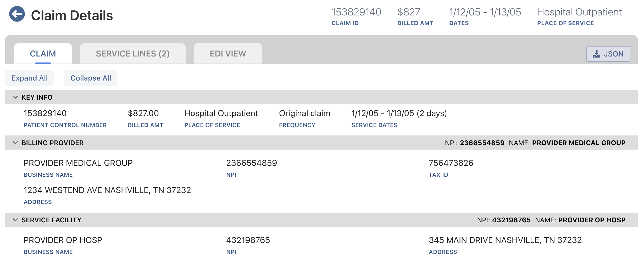Collapse the KEY INFO section chevron

pyautogui.click(x=15, y=97)
